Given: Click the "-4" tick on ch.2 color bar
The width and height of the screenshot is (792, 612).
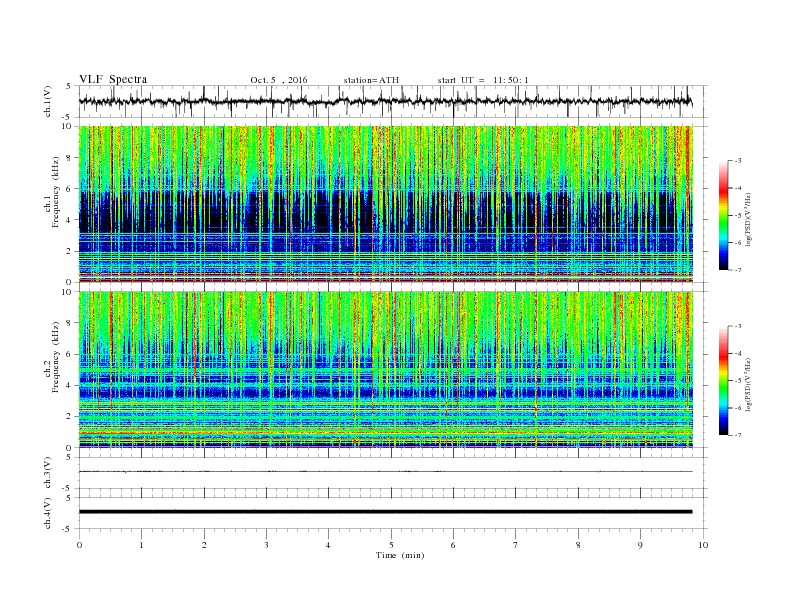Looking at the screenshot, I should [x=738, y=353].
